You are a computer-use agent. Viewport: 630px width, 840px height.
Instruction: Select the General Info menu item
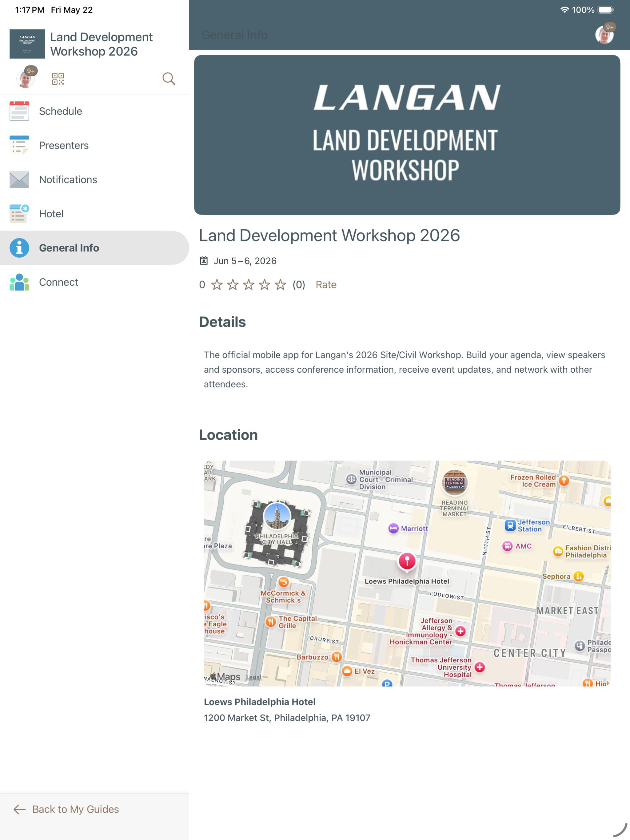pyautogui.click(x=94, y=248)
